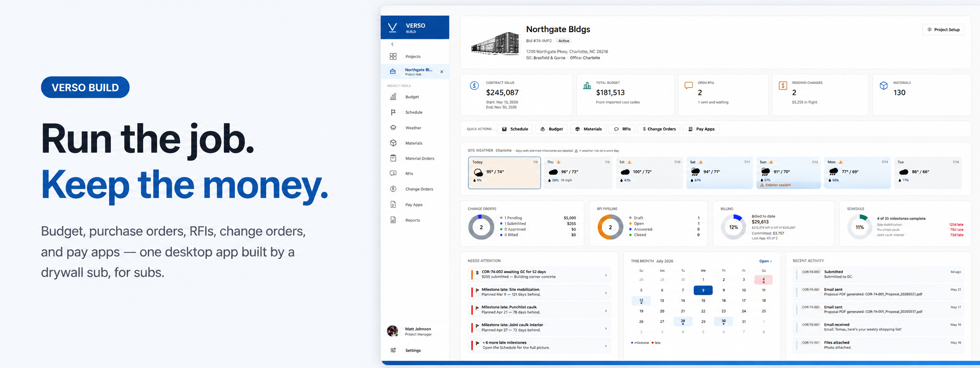
Task: Click the Contract Value dollar-circle icon
Action: tap(474, 86)
